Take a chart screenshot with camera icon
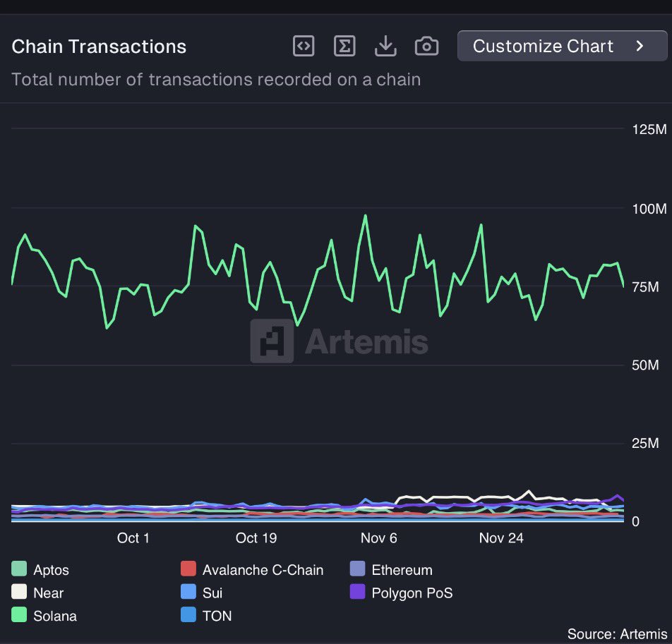This screenshot has height=644, width=672. 426,47
